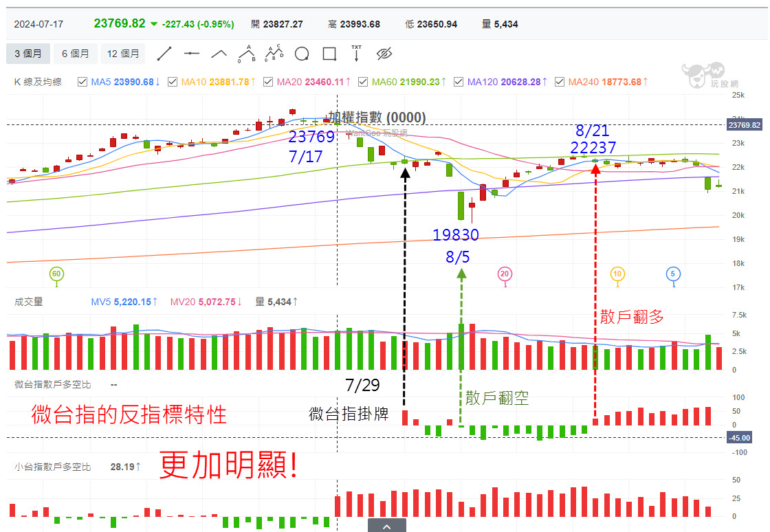Switch to the 6 個月 time range
This screenshot has width=770, height=532.
(75, 54)
